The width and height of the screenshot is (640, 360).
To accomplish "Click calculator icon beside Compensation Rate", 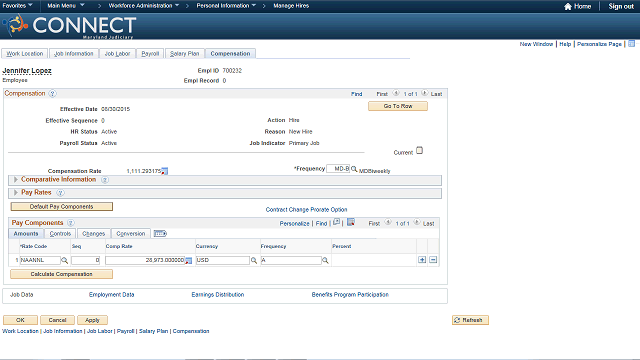I will pos(164,171).
